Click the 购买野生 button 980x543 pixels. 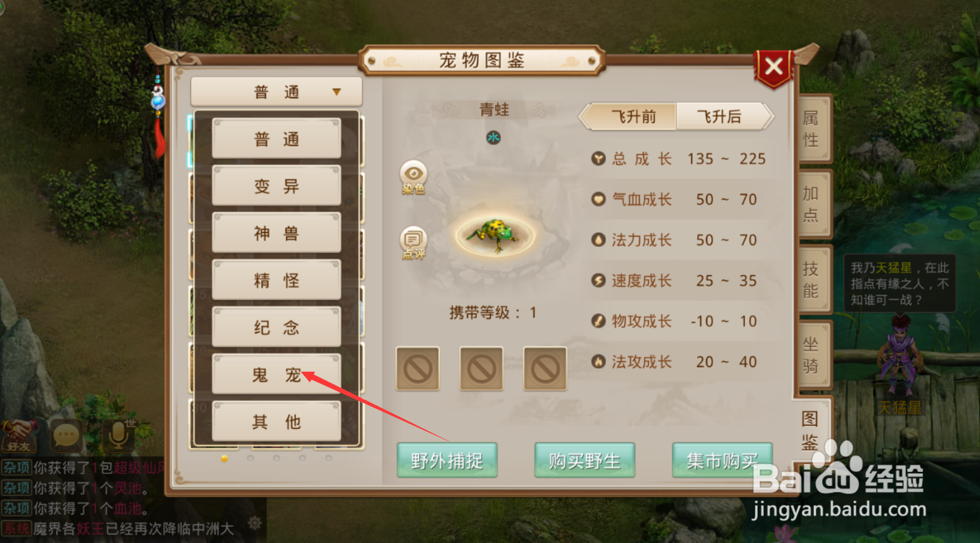click(584, 460)
